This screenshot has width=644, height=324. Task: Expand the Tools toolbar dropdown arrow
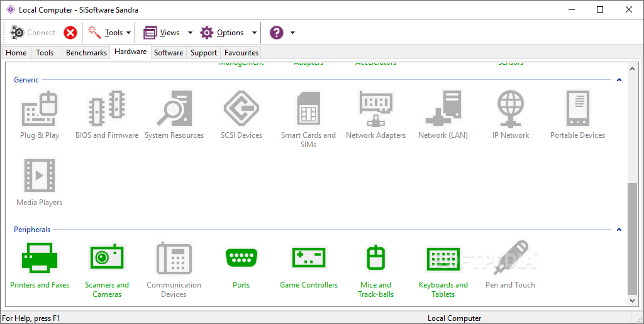[128, 33]
